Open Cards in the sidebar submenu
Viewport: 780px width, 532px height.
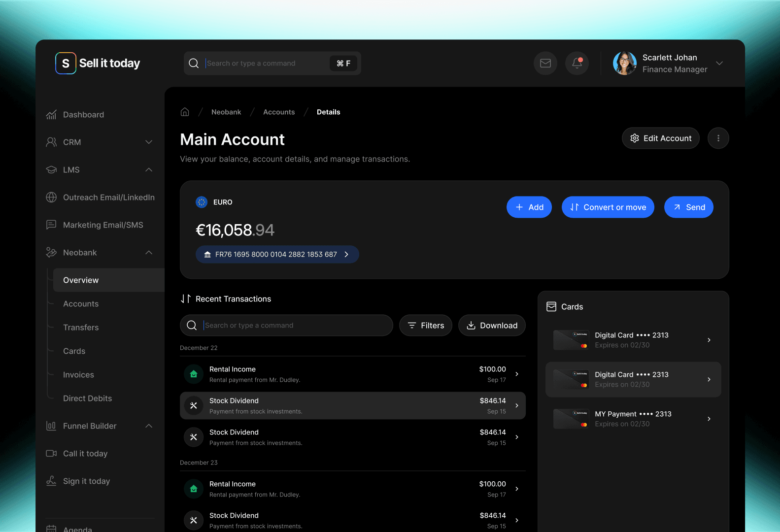(74, 351)
